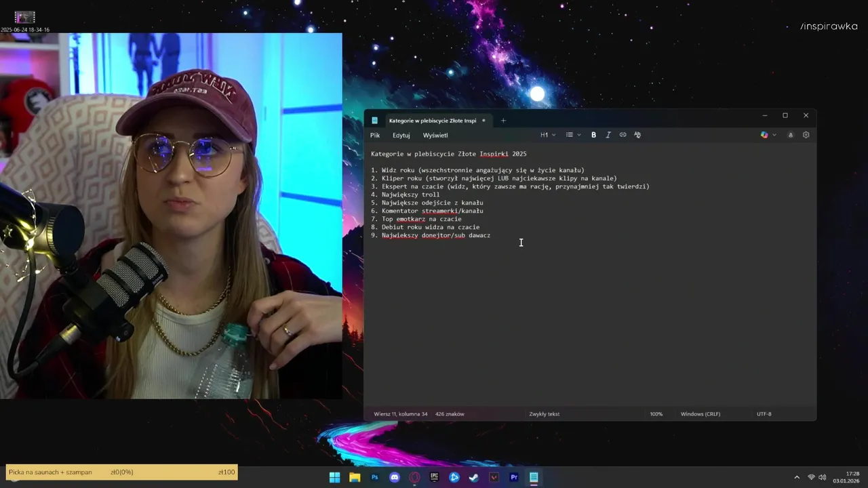Click the misspelled word 'streamerki'
Screen dimensions: 868x488
click(x=439, y=211)
